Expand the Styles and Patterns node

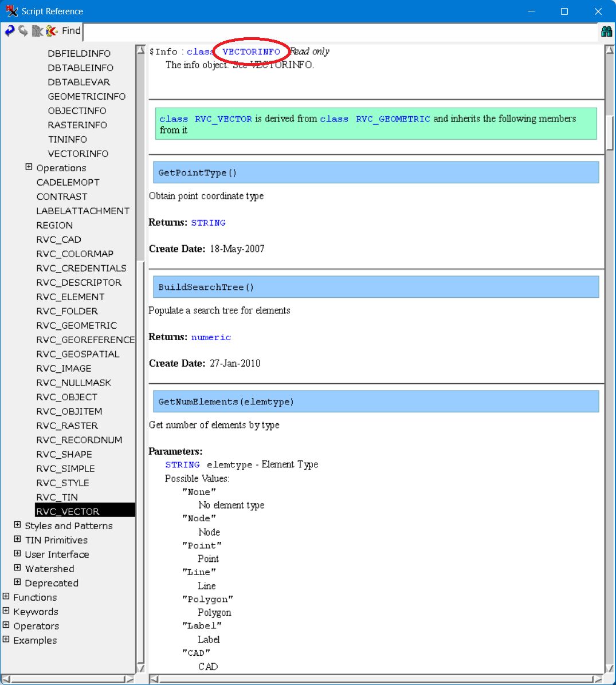(x=17, y=525)
